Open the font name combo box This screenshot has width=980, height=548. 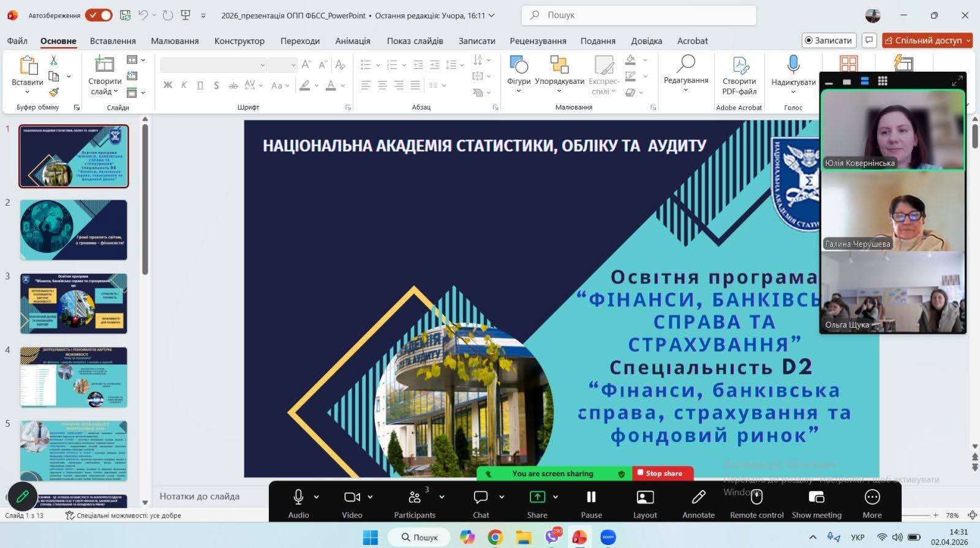coord(213,65)
